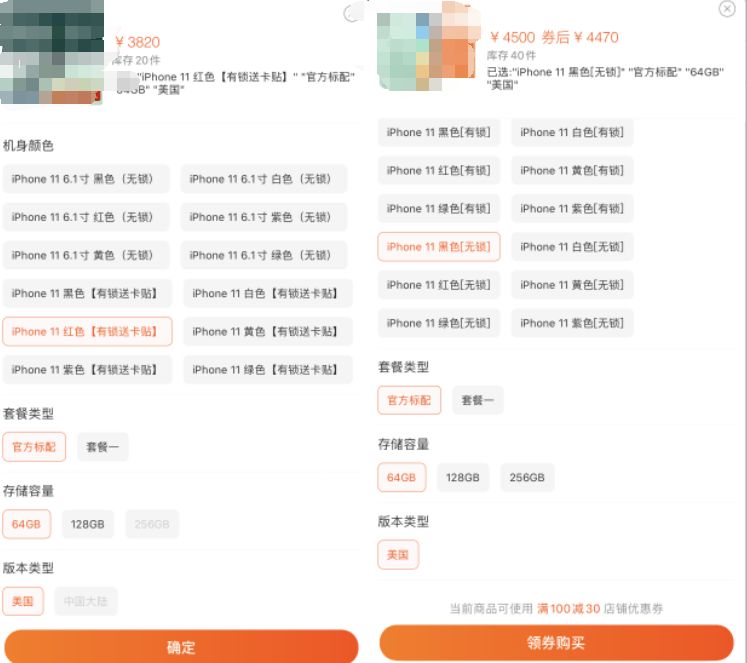
Task: Choose iPhone 11 红色[无锁] in right panel
Action: click(x=439, y=285)
